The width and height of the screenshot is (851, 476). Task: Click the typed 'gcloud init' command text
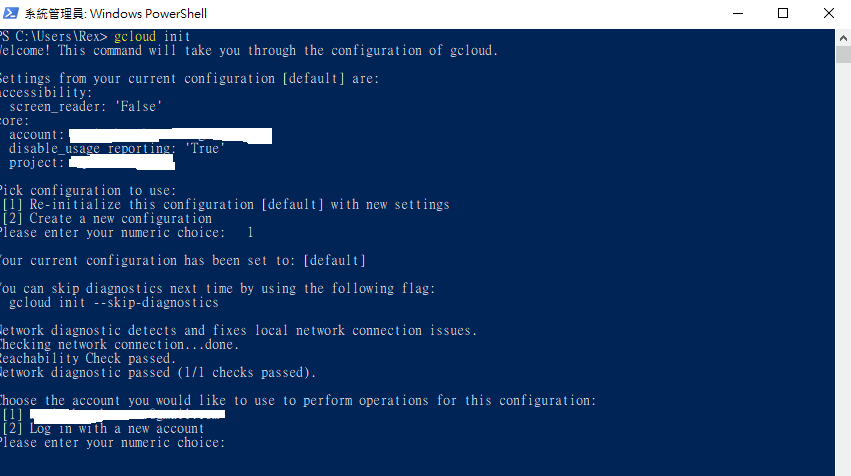[x=152, y=36]
